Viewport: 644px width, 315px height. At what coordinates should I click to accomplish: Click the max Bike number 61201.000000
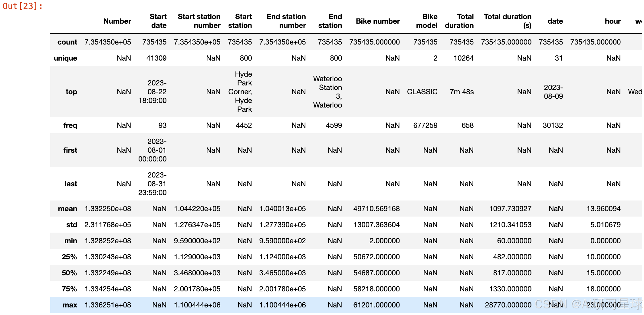coord(376,305)
